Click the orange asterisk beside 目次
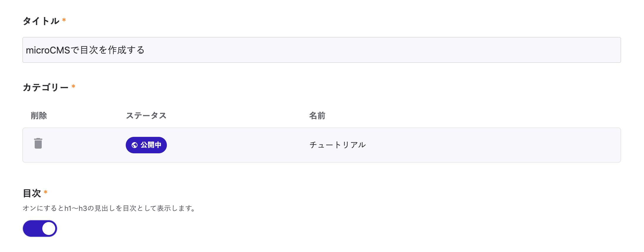644x252 pixels. pyautogui.click(x=46, y=192)
